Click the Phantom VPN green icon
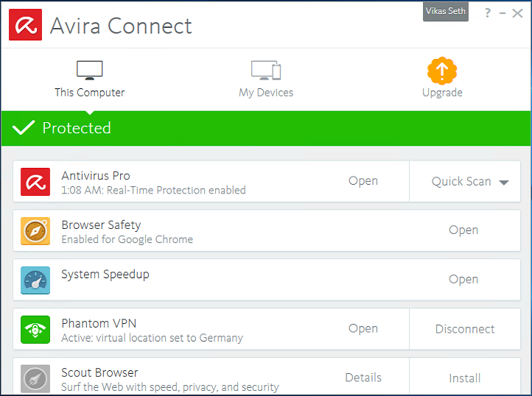The image size is (532, 396). (35, 330)
